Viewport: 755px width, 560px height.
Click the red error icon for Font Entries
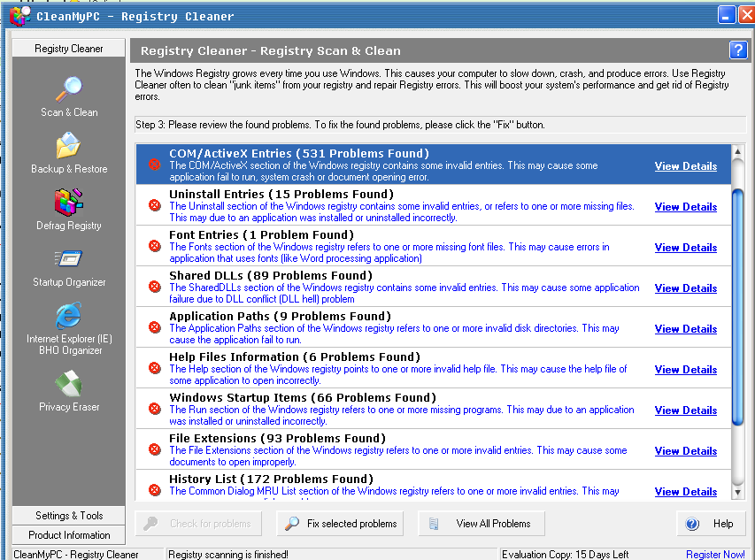point(155,246)
